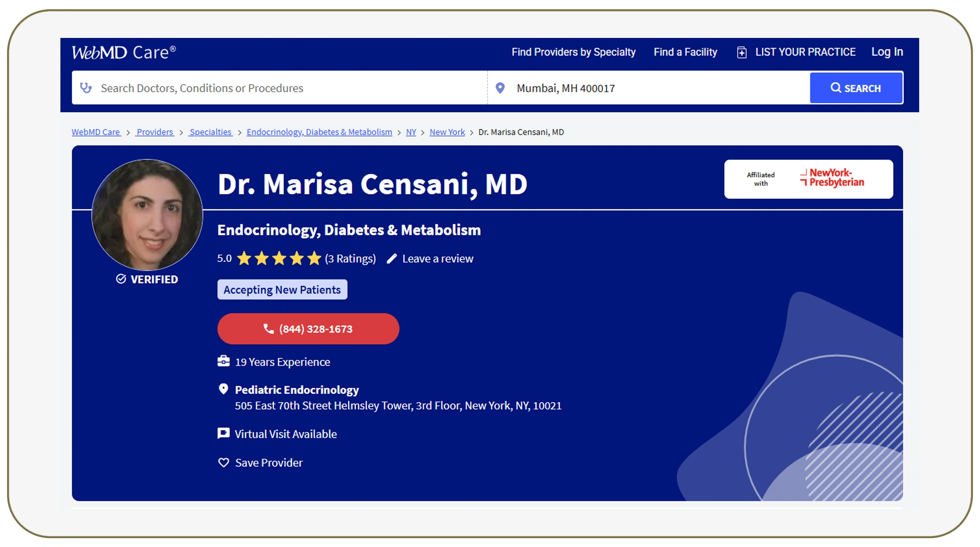This screenshot has height=547, width=980.
Task: Click the location pin icon in search bar
Action: (x=500, y=88)
